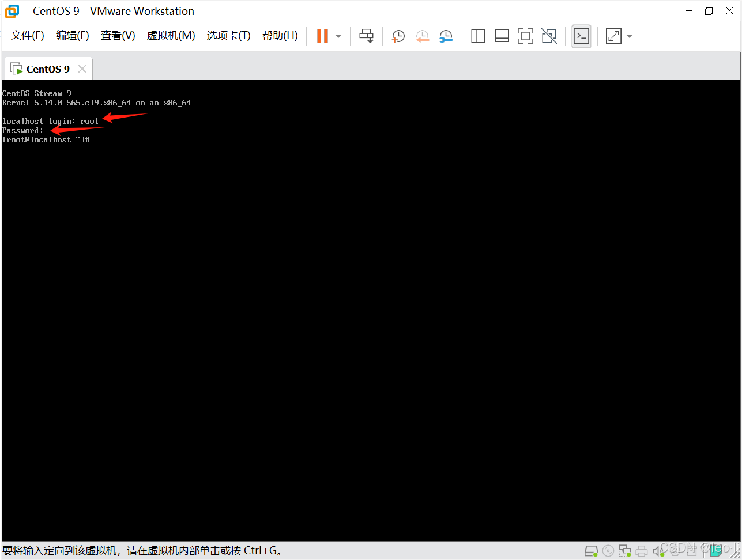Open the dropdown arrow beside the pause button
This screenshot has height=560, width=742.
[x=338, y=36]
